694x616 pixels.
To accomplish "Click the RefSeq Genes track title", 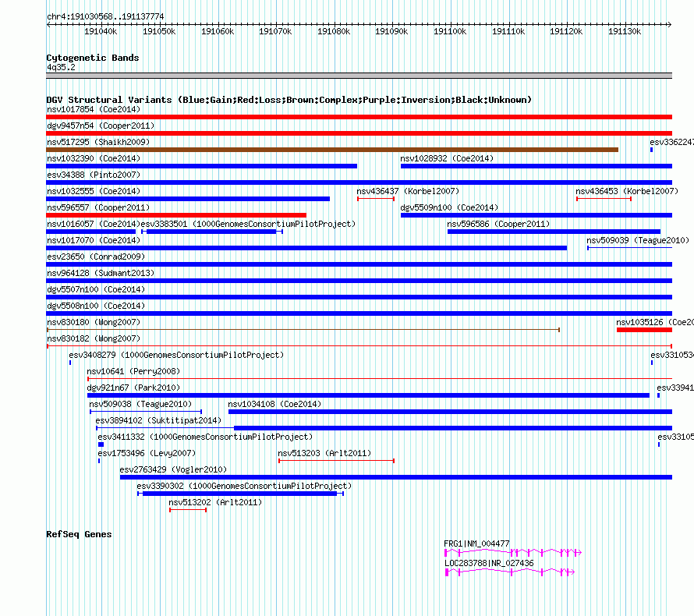I will click(79, 534).
